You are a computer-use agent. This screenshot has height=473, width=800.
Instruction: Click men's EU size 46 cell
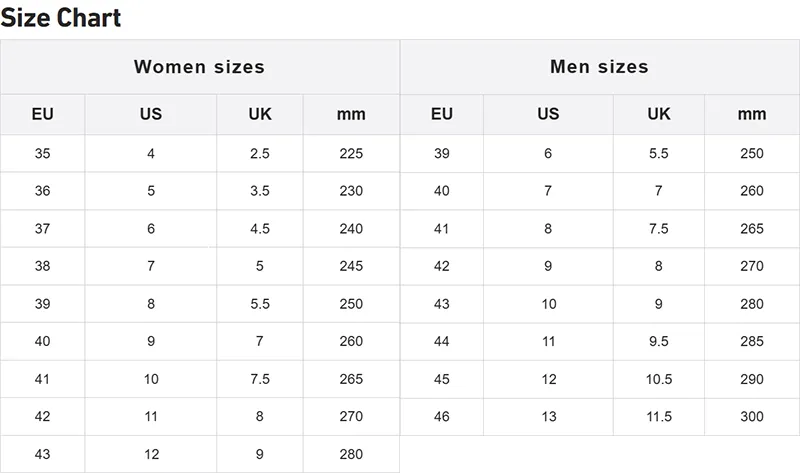pos(442,416)
